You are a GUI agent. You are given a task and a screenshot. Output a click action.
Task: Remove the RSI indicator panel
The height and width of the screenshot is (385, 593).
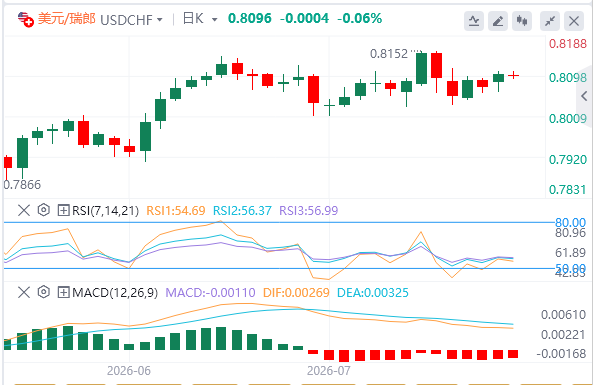24,210
